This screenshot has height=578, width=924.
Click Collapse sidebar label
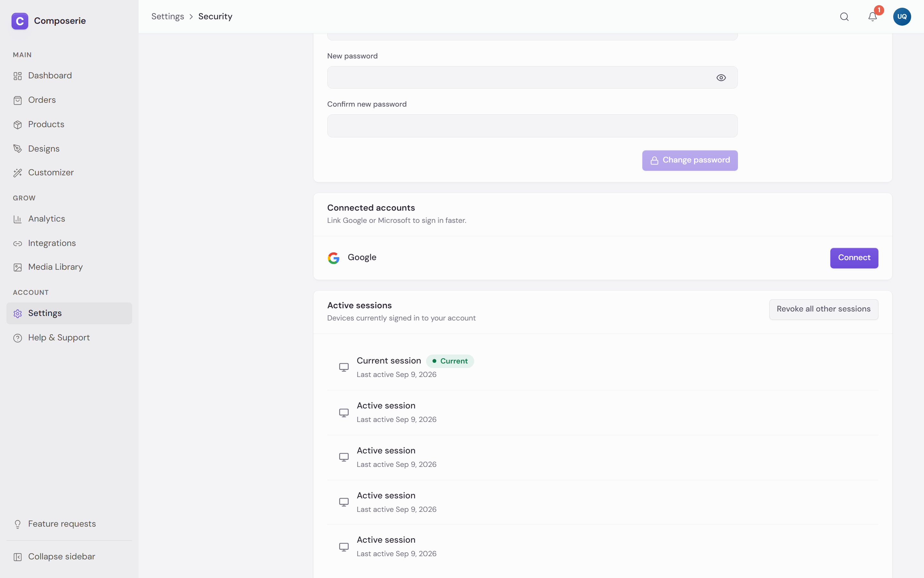[x=62, y=557]
